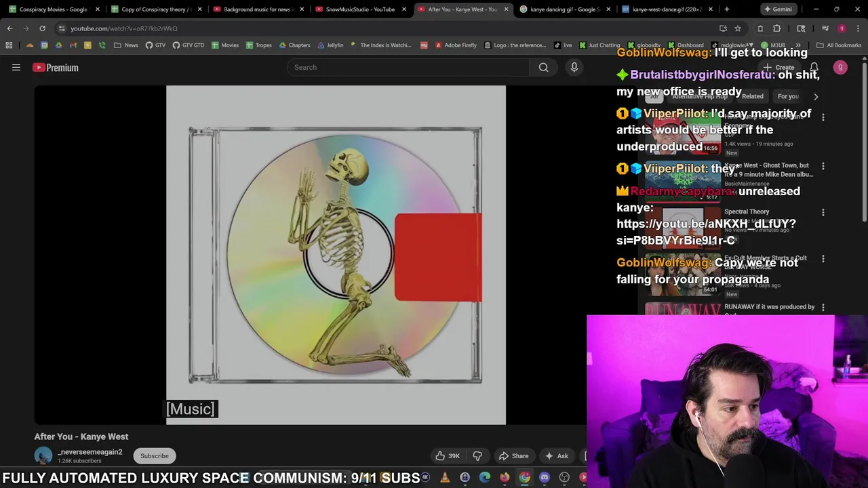868x488 pixels.
Task: Open OBS Studio from the taskbar
Action: [x=564, y=478]
